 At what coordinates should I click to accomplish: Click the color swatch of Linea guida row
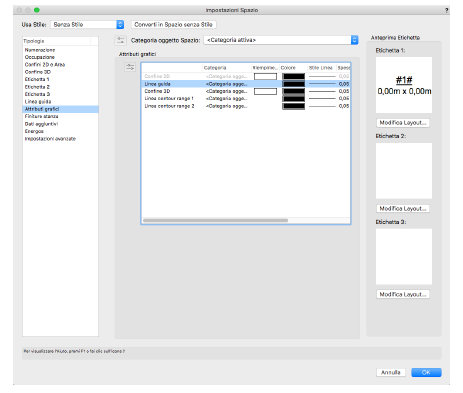(293, 84)
